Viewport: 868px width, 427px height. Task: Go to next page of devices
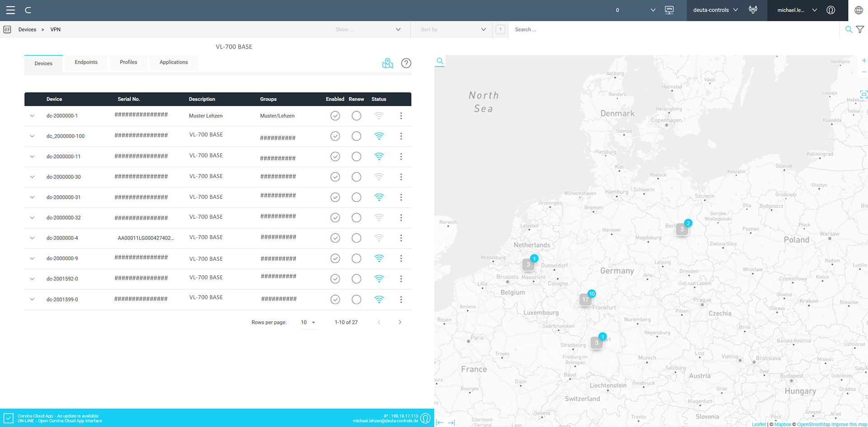click(x=400, y=322)
